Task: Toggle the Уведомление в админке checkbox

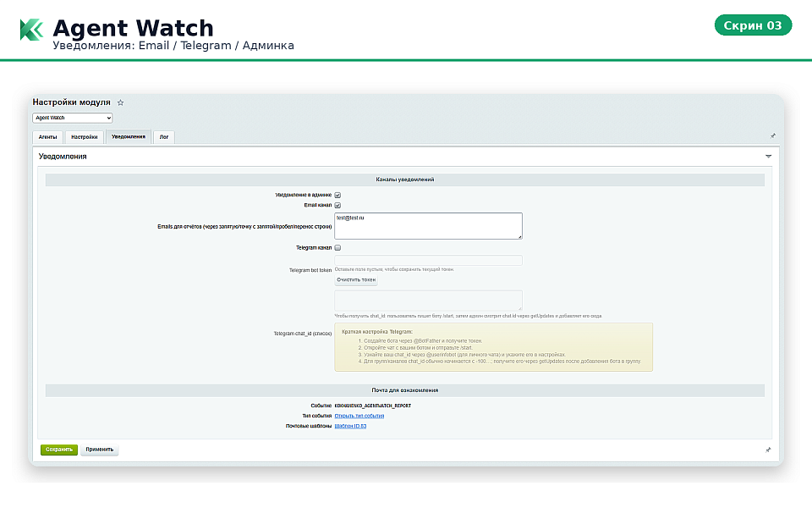Action: point(337,195)
